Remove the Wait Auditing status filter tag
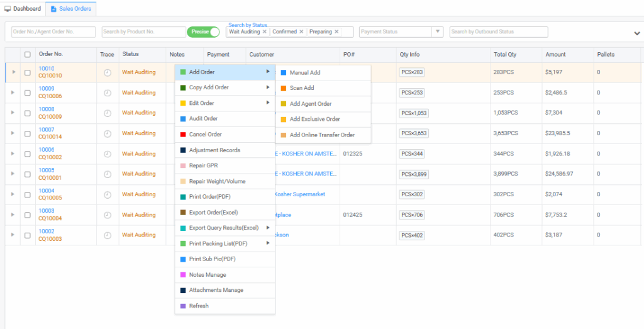Screen dimensions: 644x329 click(x=264, y=31)
